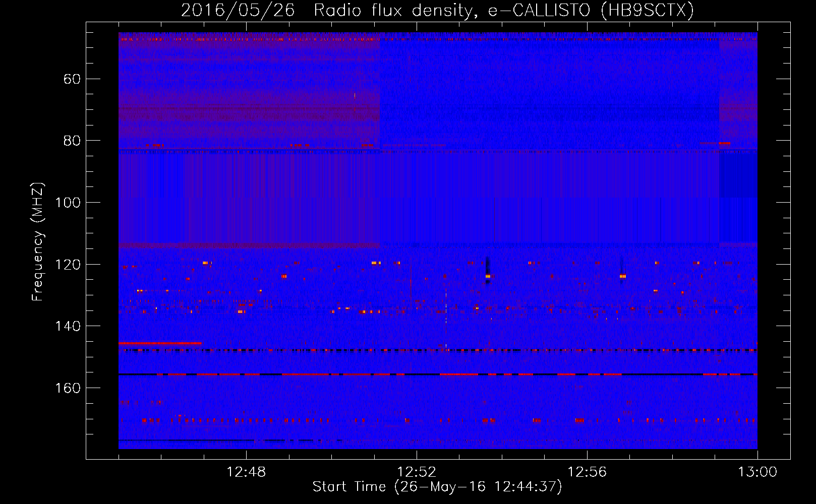
Task: Click the time tick label '12:56'
Action: [x=587, y=472]
